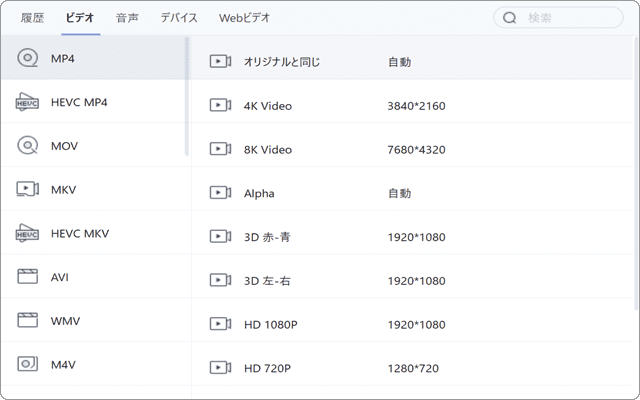Click 自動 in the Alpha row

(x=400, y=193)
